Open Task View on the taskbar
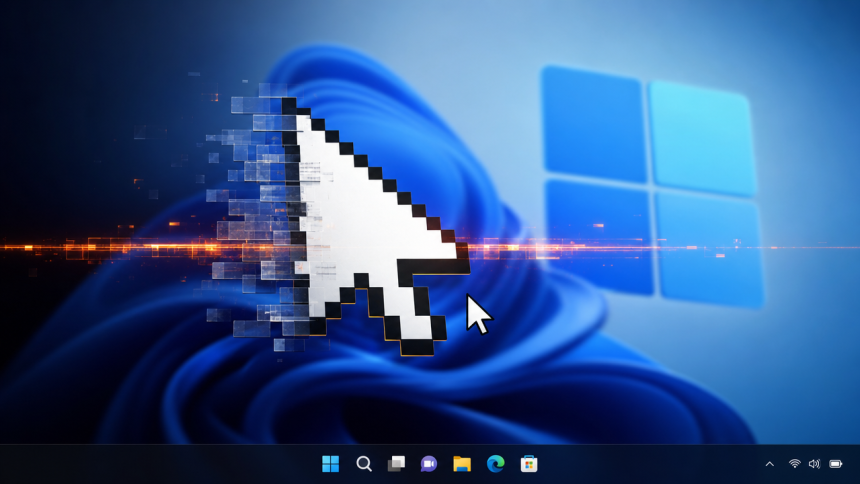Screen dimensions: 860x484 click(396, 464)
